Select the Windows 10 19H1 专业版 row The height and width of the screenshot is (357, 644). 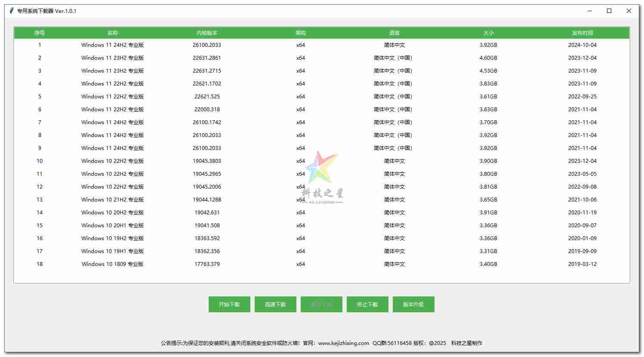[x=113, y=251]
